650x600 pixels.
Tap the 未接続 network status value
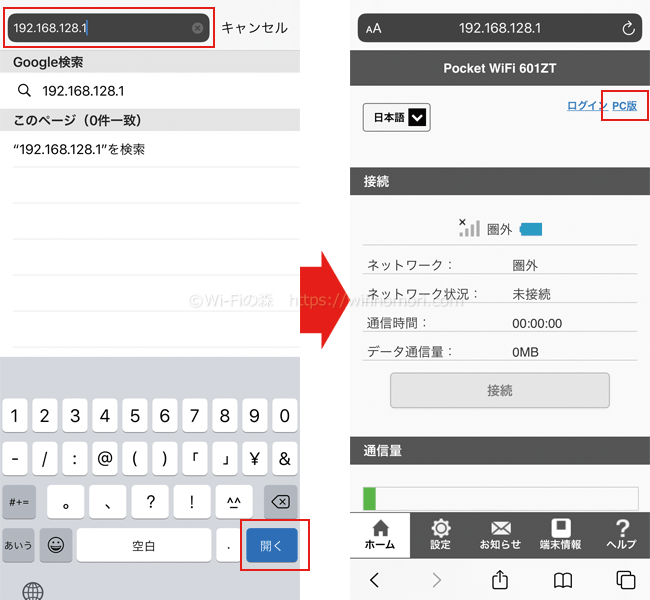[x=531, y=294]
